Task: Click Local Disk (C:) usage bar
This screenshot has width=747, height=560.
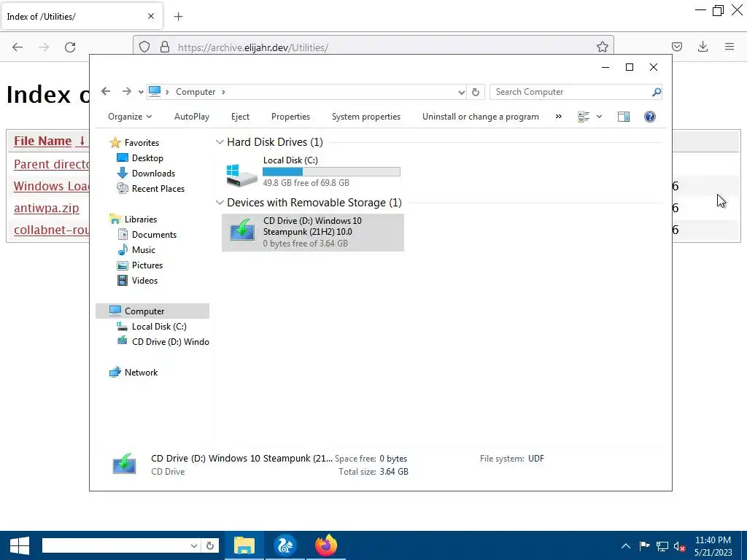Action: click(332, 172)
